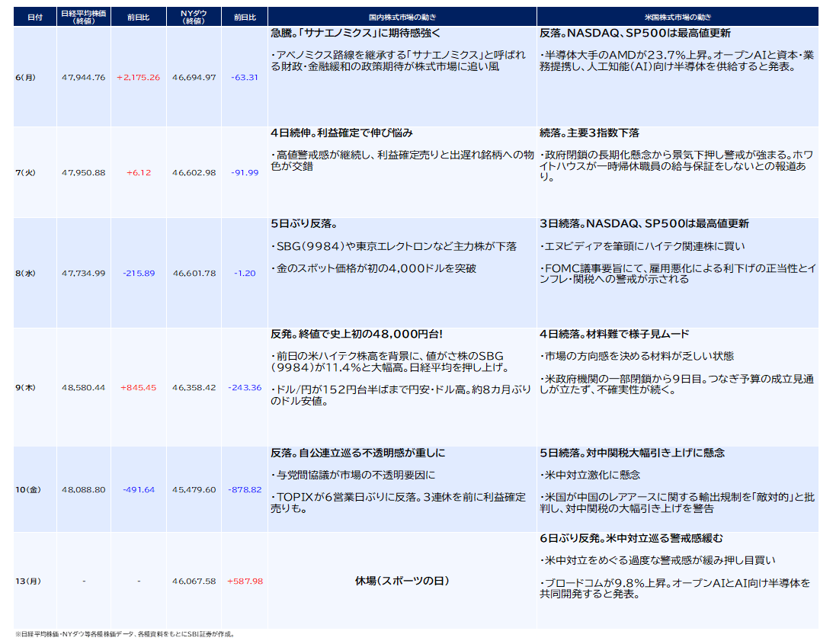Select the 休場(スポーツの日) cell

click(x=402, y=581)
